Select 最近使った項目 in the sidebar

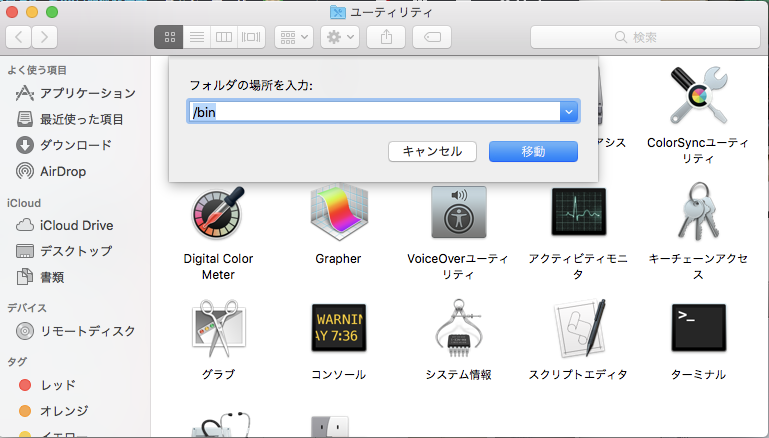[x=70, y=119]
